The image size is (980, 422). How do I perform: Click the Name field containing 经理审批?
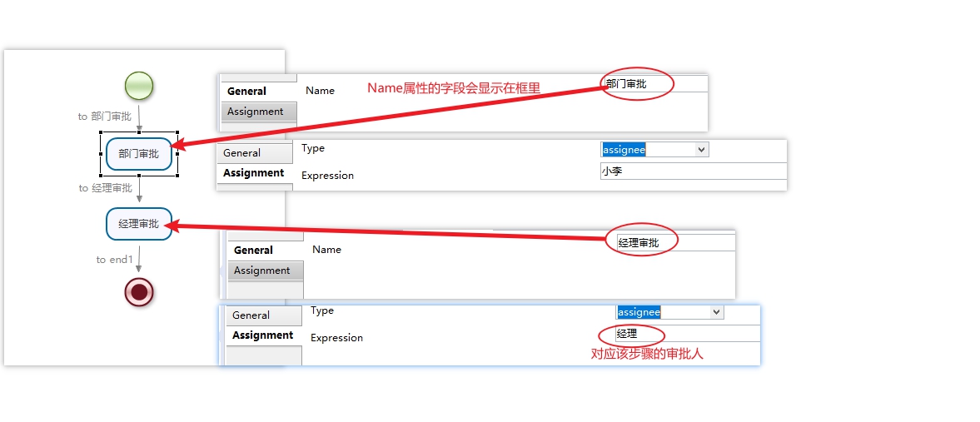[x=675, y=243]
